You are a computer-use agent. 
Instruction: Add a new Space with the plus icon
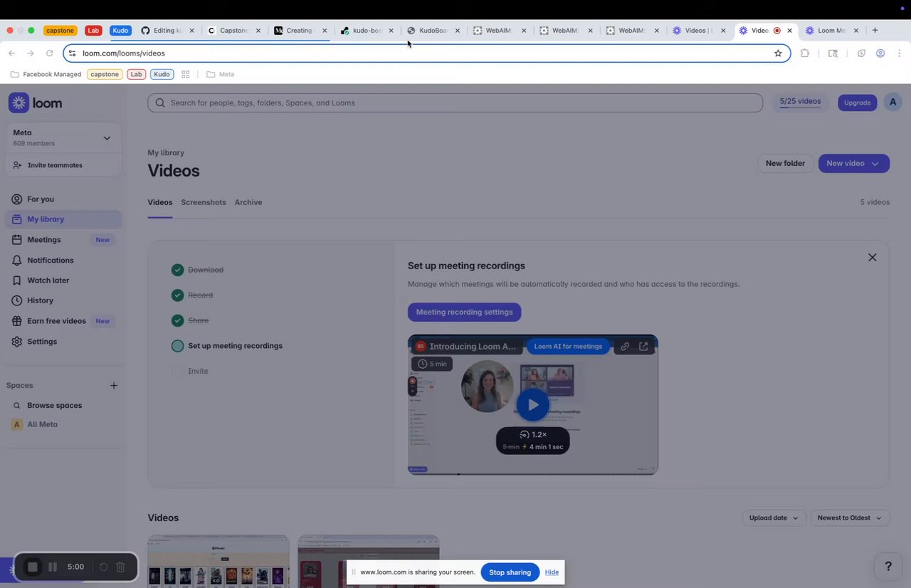(x=114, y=385)
